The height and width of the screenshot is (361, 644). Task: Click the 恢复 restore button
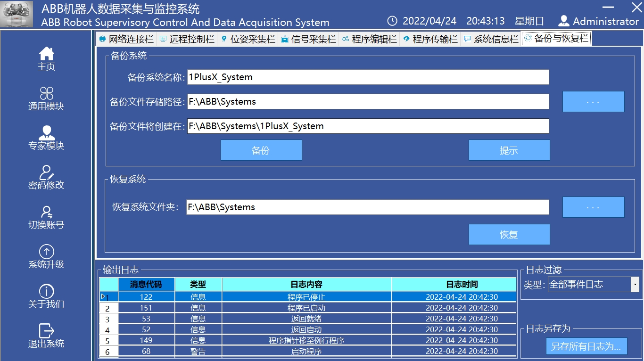coord(509,235)
